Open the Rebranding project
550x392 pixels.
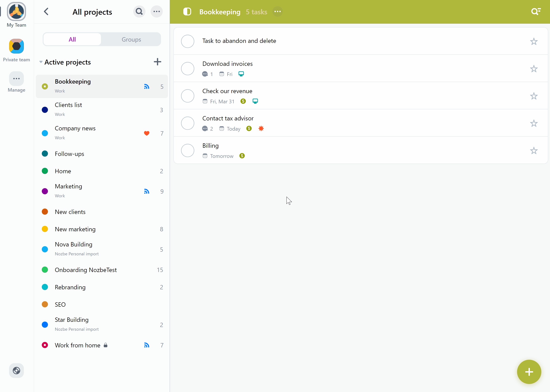pos(102,287)
